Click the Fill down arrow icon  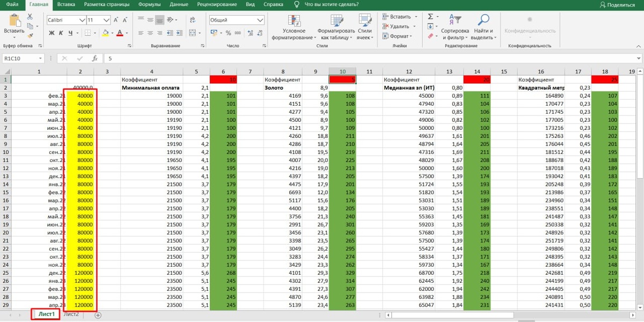tap(430, 26)
